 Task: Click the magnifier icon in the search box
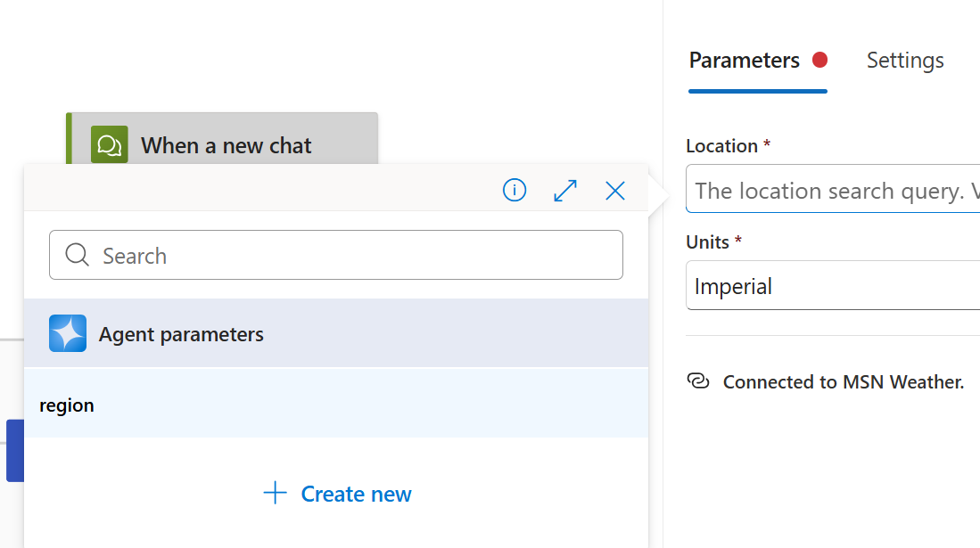[77, 255]
